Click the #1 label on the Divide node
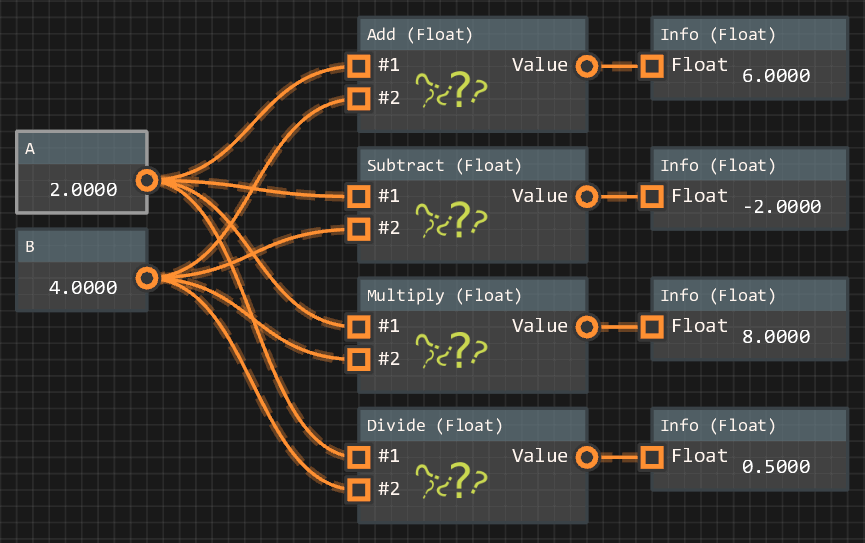This screenshot has width=865, height=543. click(x=389, y=456)
